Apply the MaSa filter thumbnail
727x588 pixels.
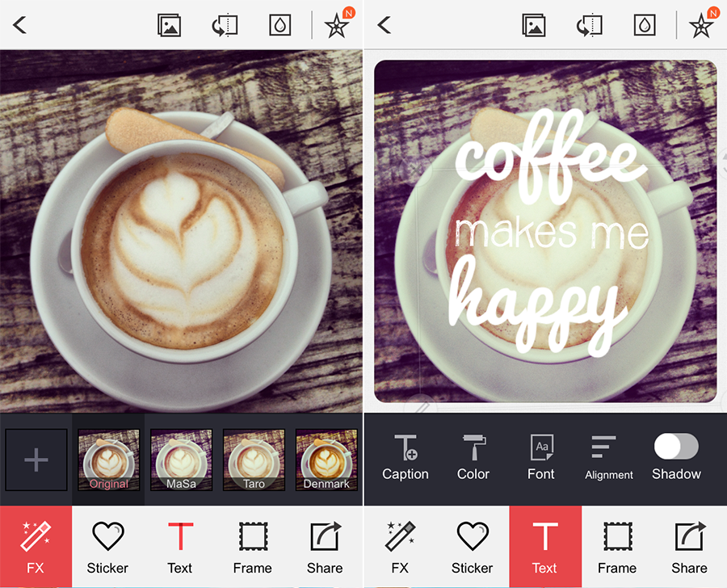tap(181, 460)
